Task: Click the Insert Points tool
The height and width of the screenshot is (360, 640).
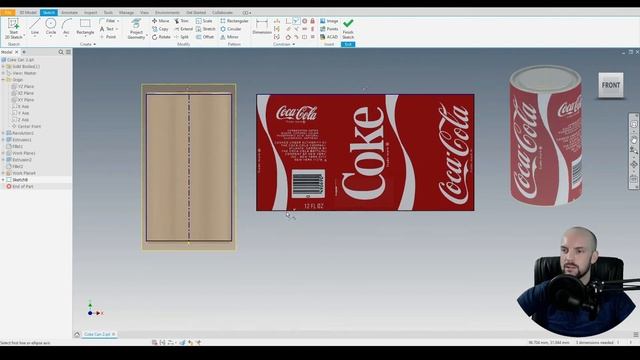Action: pos(329,29)
